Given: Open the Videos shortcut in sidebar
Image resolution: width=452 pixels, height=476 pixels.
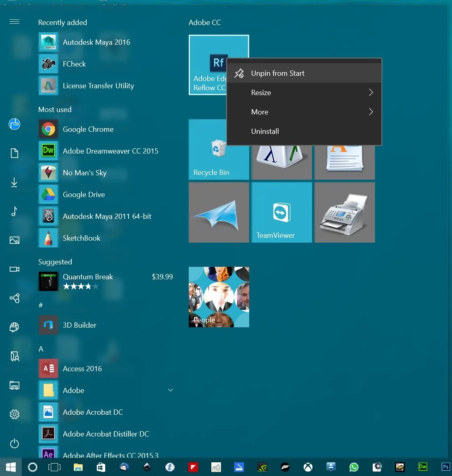Looking at the screenshot, I should pyautogui.click(x=15, y=269).
